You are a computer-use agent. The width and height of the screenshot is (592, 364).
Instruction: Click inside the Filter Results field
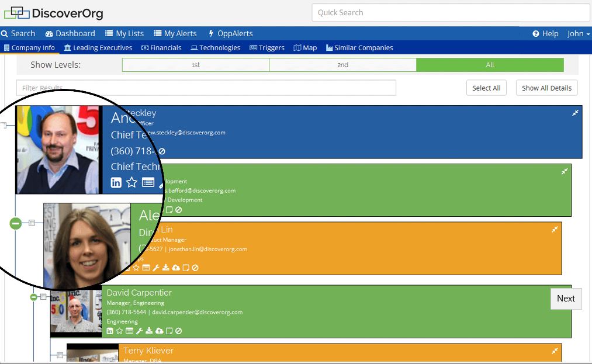205,87
